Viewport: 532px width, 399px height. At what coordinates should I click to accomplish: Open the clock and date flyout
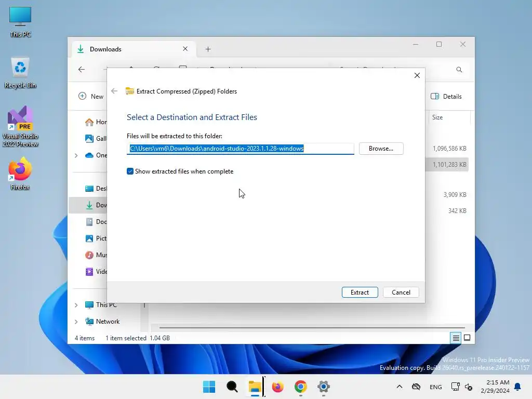[495, 387]
